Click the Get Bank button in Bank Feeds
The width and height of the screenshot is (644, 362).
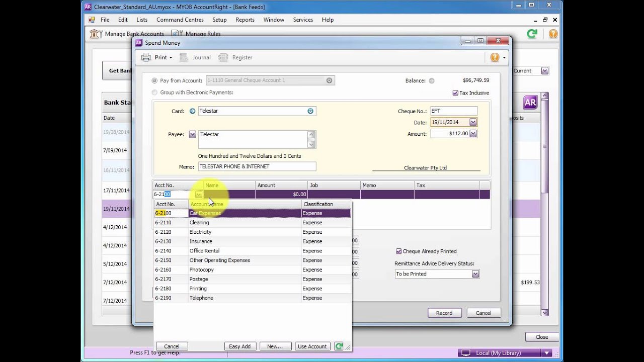click(x=118, y=71)
